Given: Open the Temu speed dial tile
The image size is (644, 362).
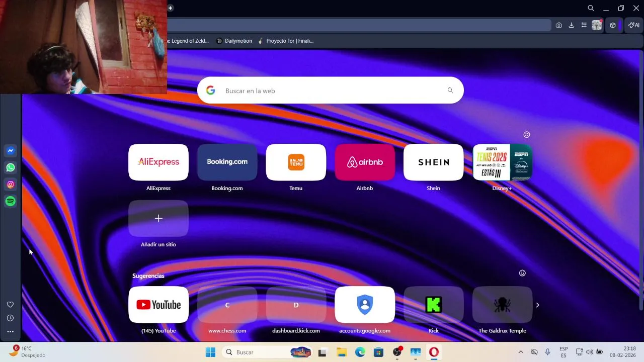Looking at the screenshot, I should pyautogui.click(x=296, y=162).
